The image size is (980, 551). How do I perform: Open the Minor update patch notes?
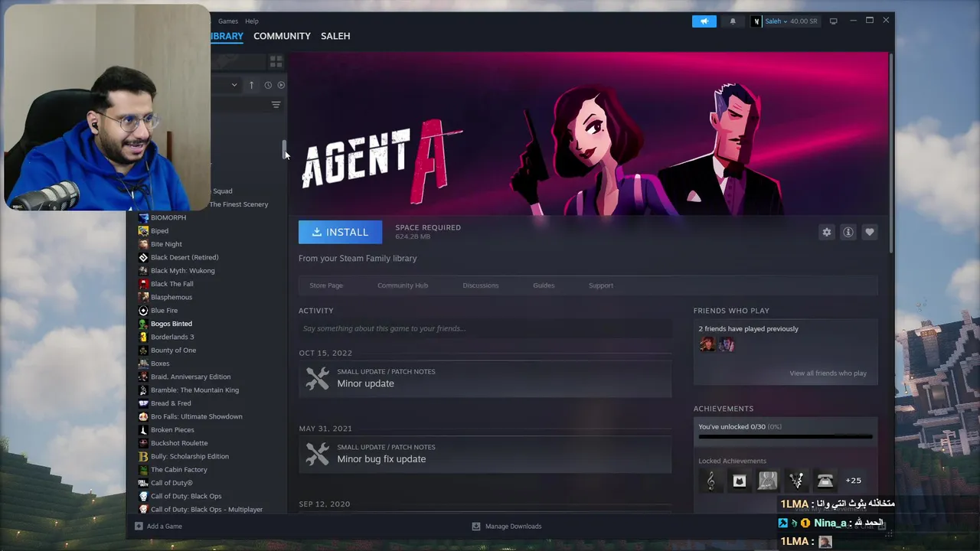click(485, 378)
